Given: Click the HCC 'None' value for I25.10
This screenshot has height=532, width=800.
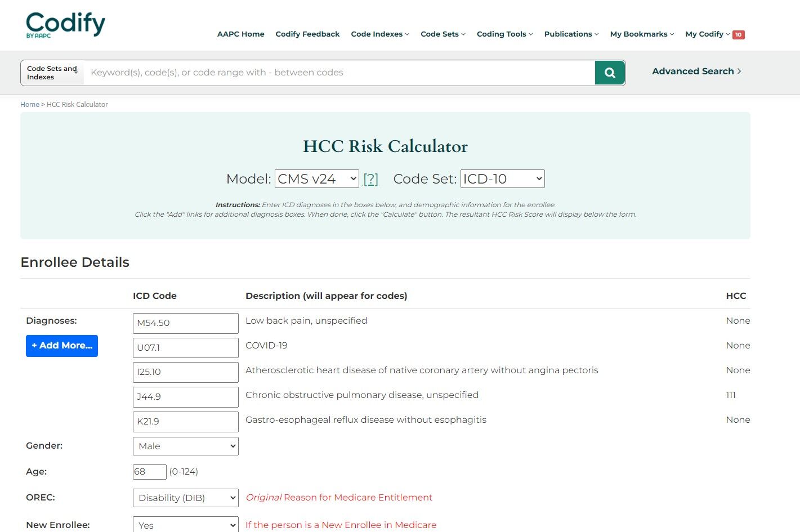Looking at the screenshot, I should [738, 370].
